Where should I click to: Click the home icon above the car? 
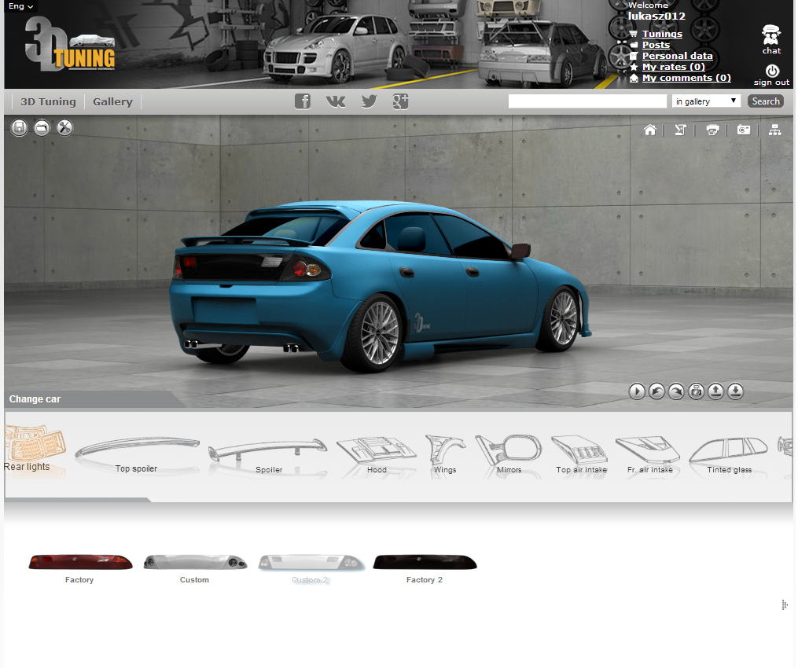pos(650,130)
